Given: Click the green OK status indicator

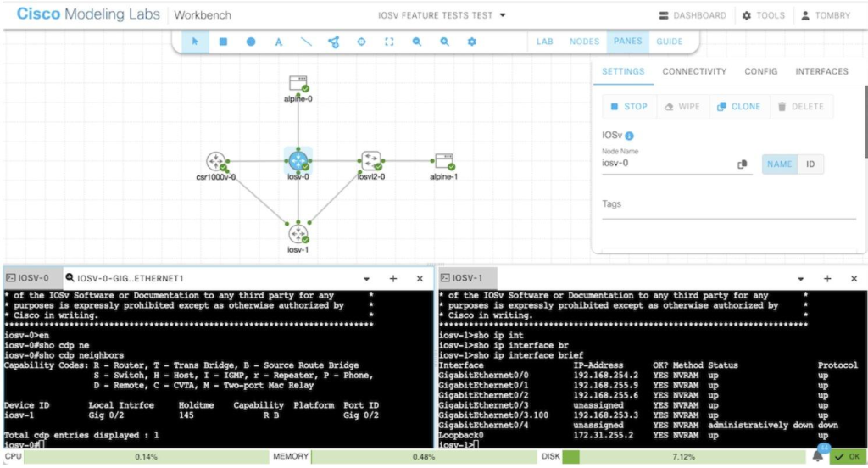Looking at the screenshot, I should [x=847, y=457].
